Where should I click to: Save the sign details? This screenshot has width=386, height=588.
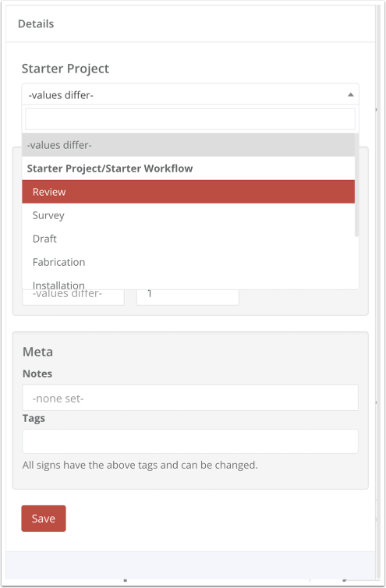click(44, 519)
